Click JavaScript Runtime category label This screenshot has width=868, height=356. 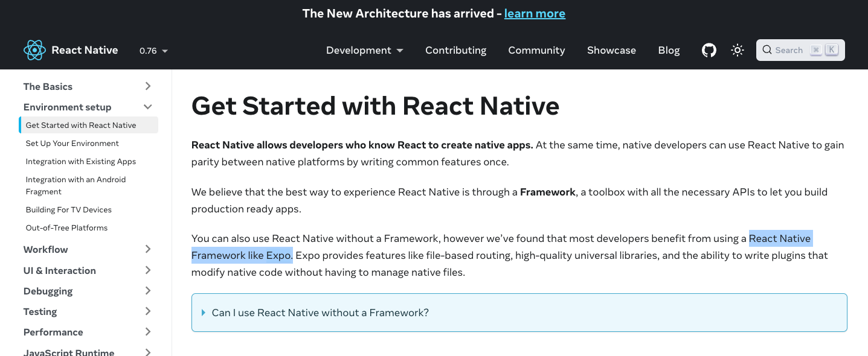68,352
